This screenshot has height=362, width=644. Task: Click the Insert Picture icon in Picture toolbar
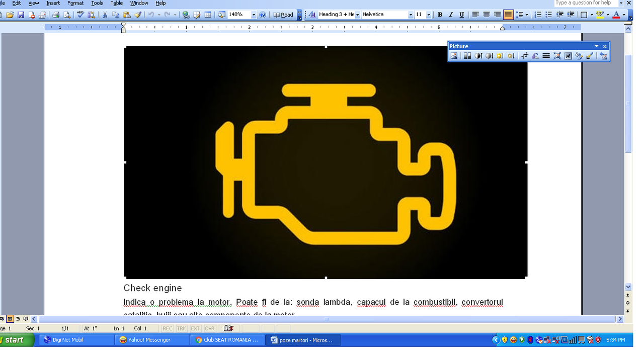[454, 56]
